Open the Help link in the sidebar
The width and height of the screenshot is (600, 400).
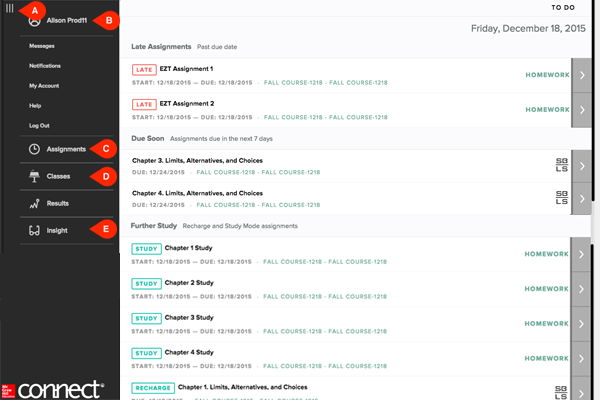pos(35,105)
